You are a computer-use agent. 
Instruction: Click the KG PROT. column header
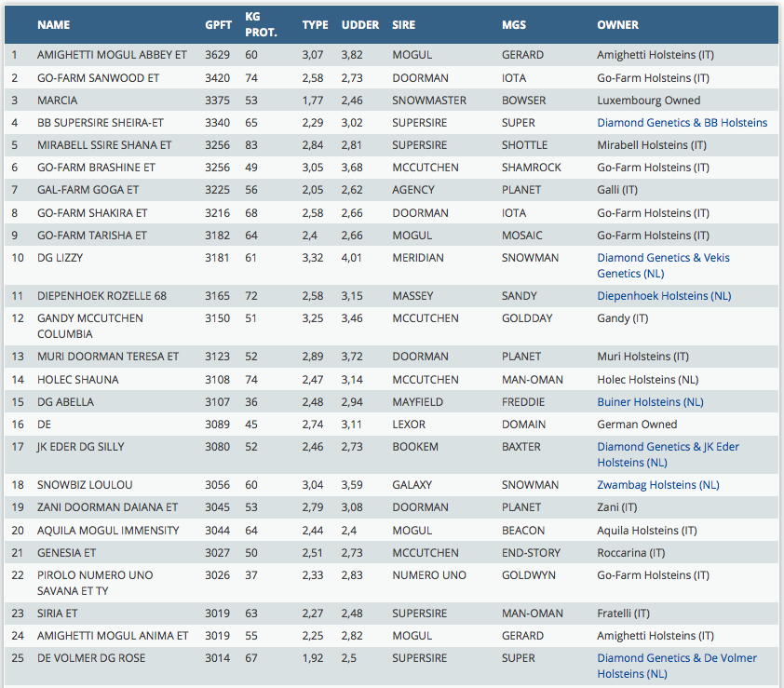260,25
